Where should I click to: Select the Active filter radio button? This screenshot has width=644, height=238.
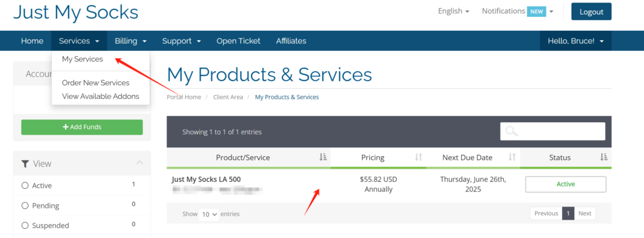25,186
